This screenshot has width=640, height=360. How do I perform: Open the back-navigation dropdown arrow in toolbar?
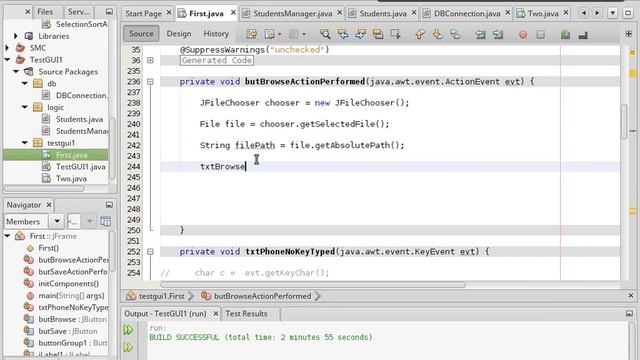[280, 34]
